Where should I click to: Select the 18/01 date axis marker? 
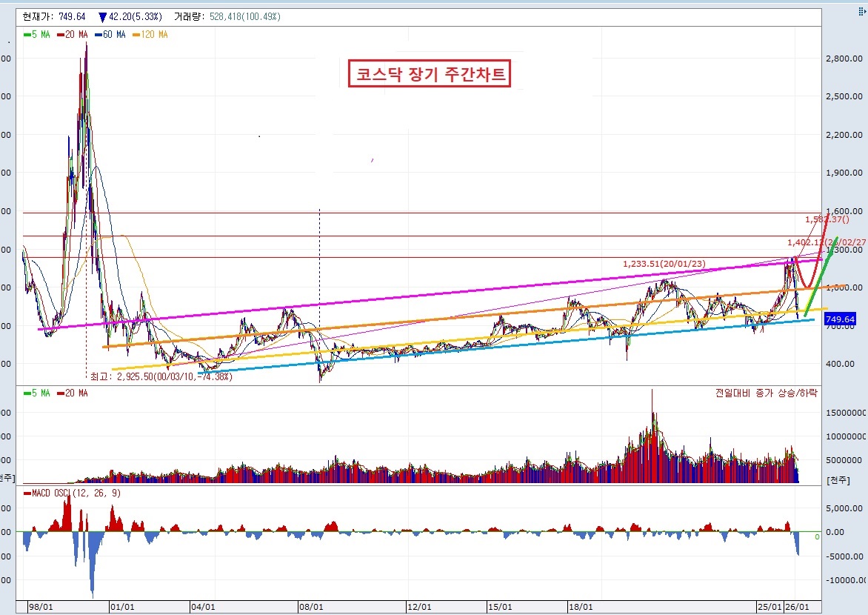click(x=581, y=607)
